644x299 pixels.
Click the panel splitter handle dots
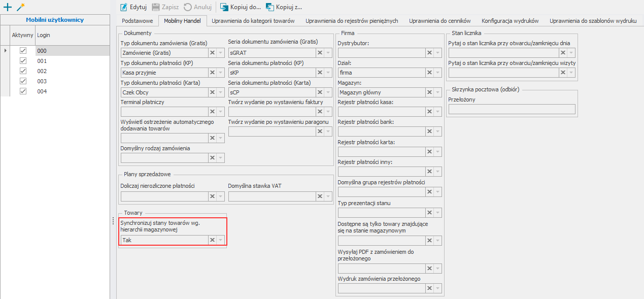pos(113,221)
